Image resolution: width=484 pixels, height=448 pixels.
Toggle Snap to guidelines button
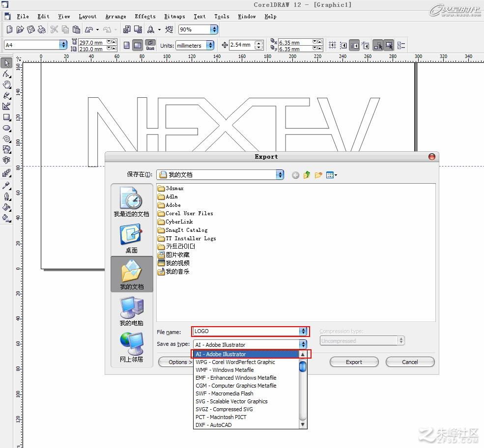tap(343, 45)
